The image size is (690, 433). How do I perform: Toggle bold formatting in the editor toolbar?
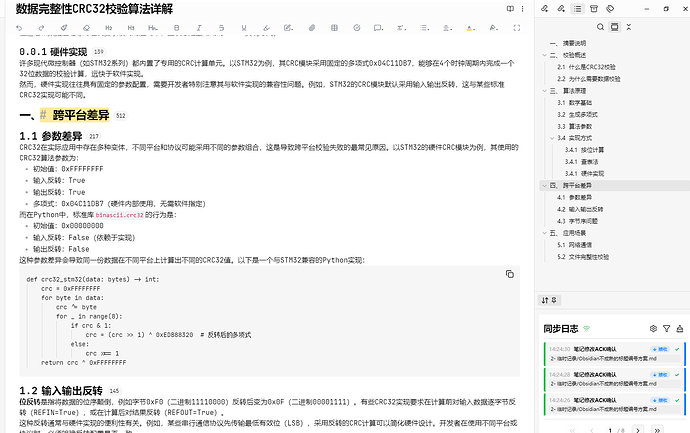click(x=176, y=28)
